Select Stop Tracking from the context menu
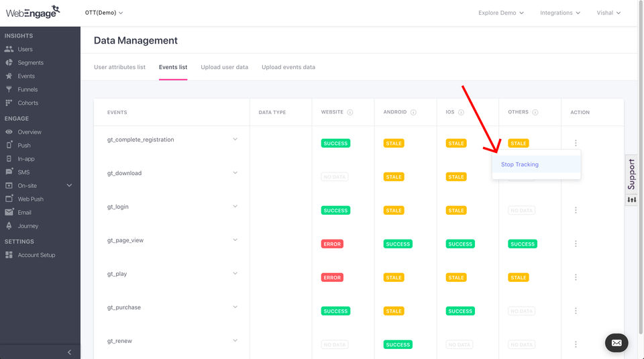The height and width of the screenshot is (359, 644). pyautogui.click(x=520, y=164)
